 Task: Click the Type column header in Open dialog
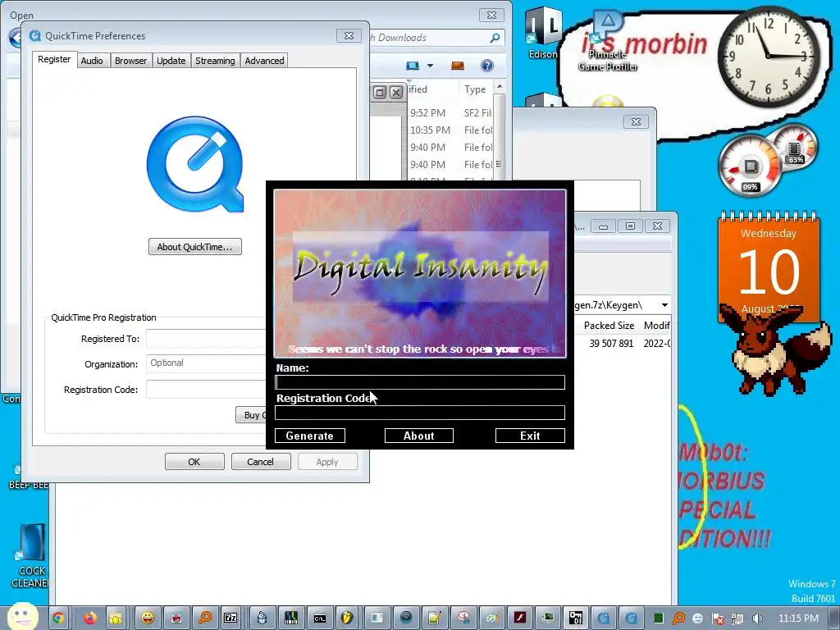click(x=475, y=89)
